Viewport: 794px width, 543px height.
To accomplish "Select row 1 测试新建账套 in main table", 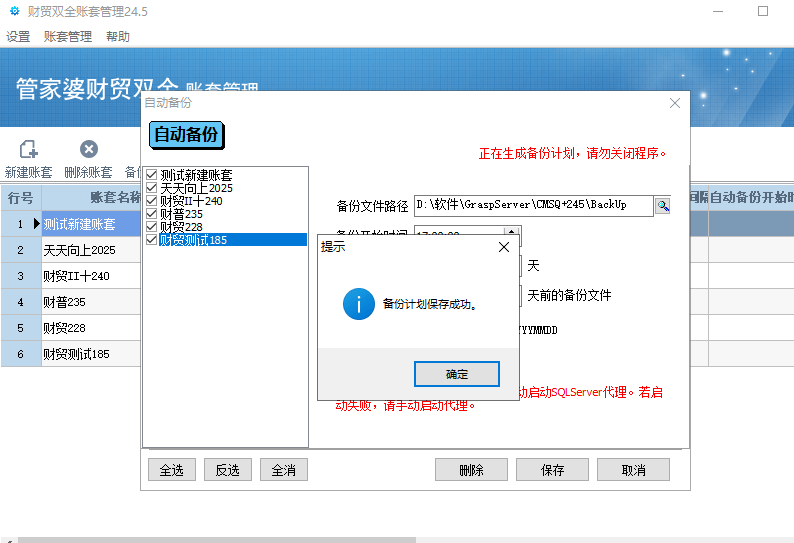I will coord(91,224).
